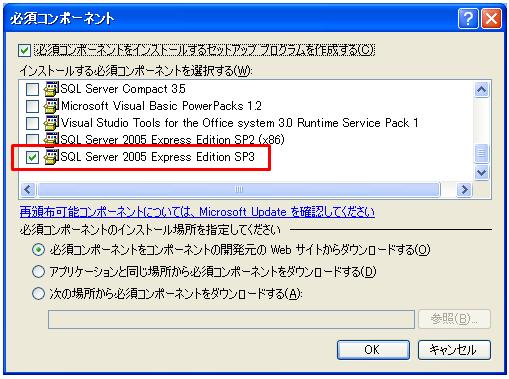Click the キャンセル button

pos(454,350)
